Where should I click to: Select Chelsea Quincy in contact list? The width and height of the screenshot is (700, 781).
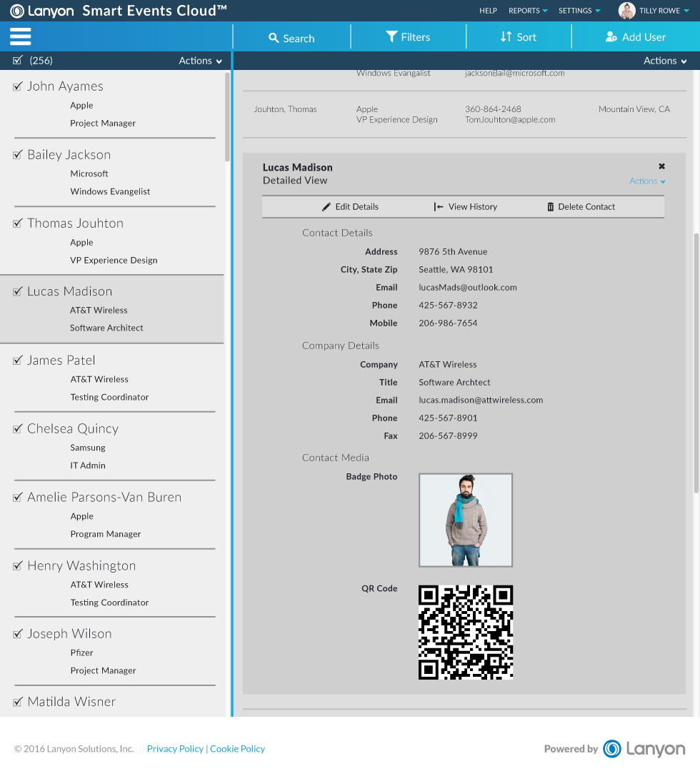(73, 428)
